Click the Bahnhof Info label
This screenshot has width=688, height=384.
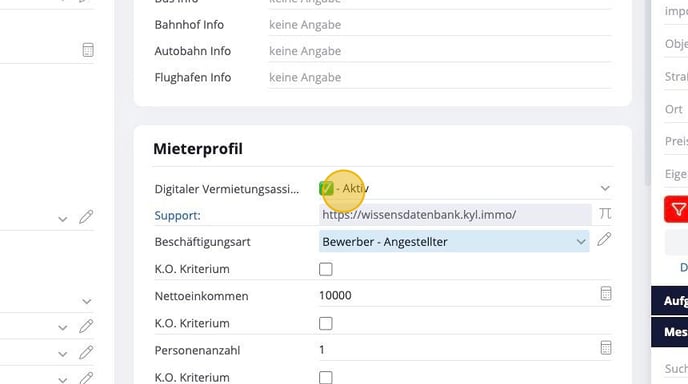coord(189,25)
